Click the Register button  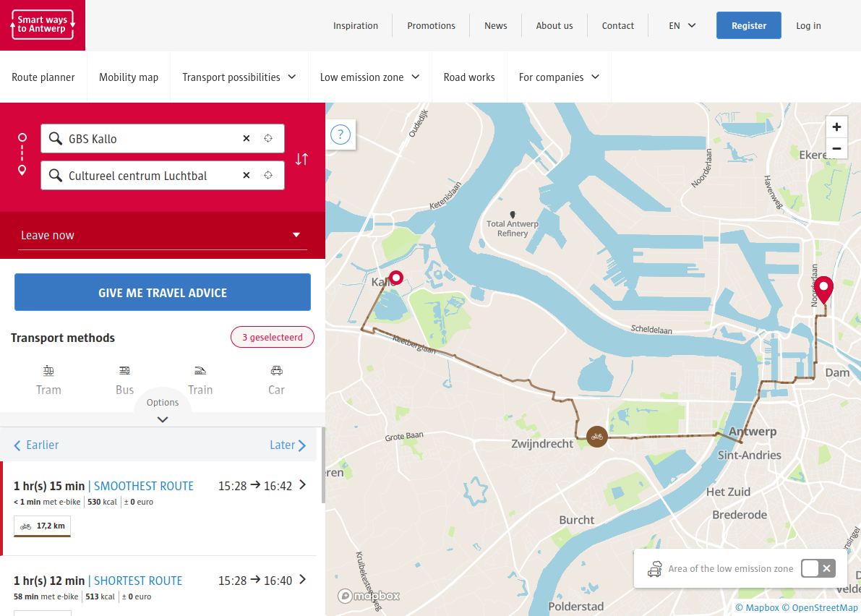click(x=748, y=25)
